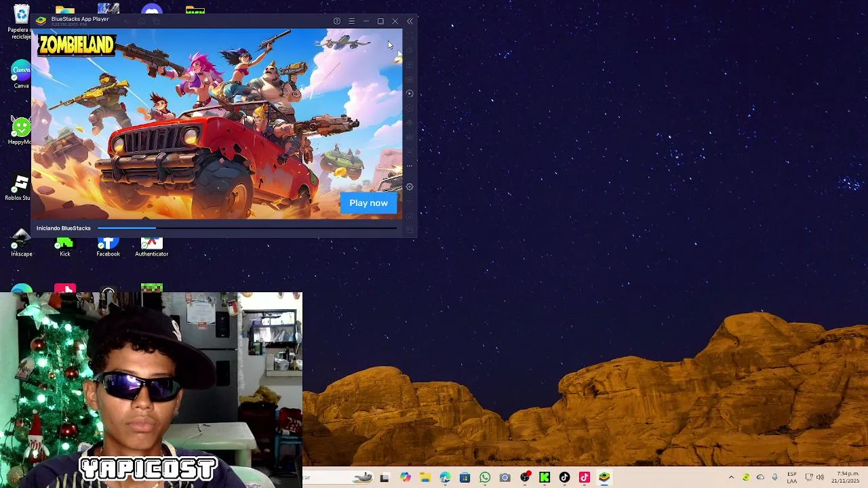Select the Facebook desktop shortcut

coord(108,247)
